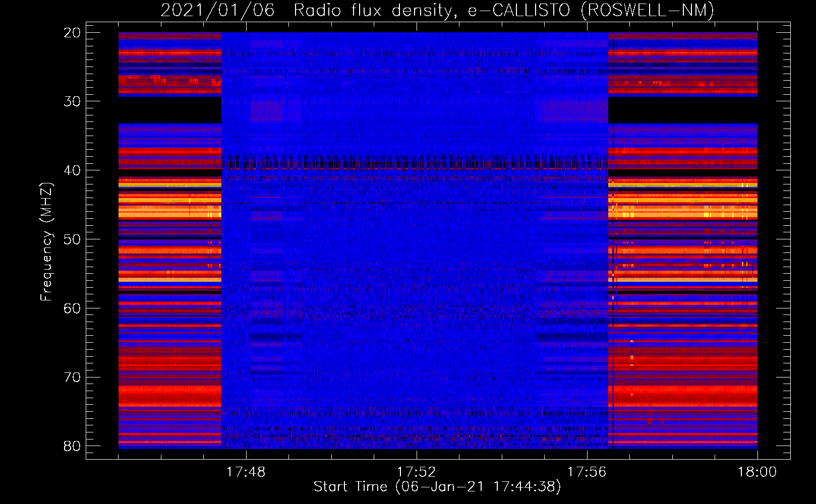816x504 pixels.
Task: Click the "Start Time (06-Jan-21 17:44:38)" axis label
Action: [x=437, y=487]
